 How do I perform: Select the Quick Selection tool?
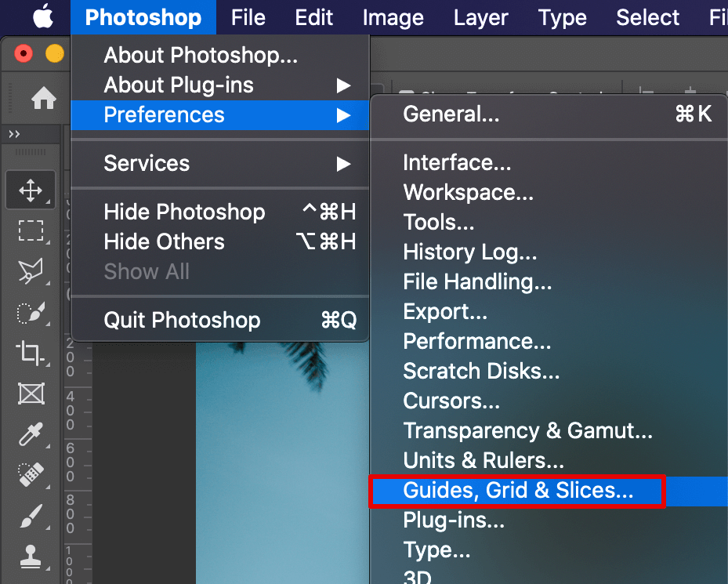[31, 312]
